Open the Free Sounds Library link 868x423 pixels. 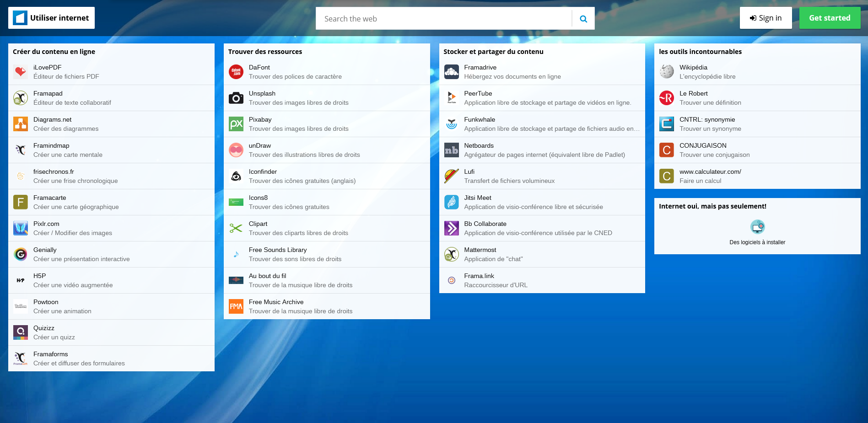[x=327, y=254]
